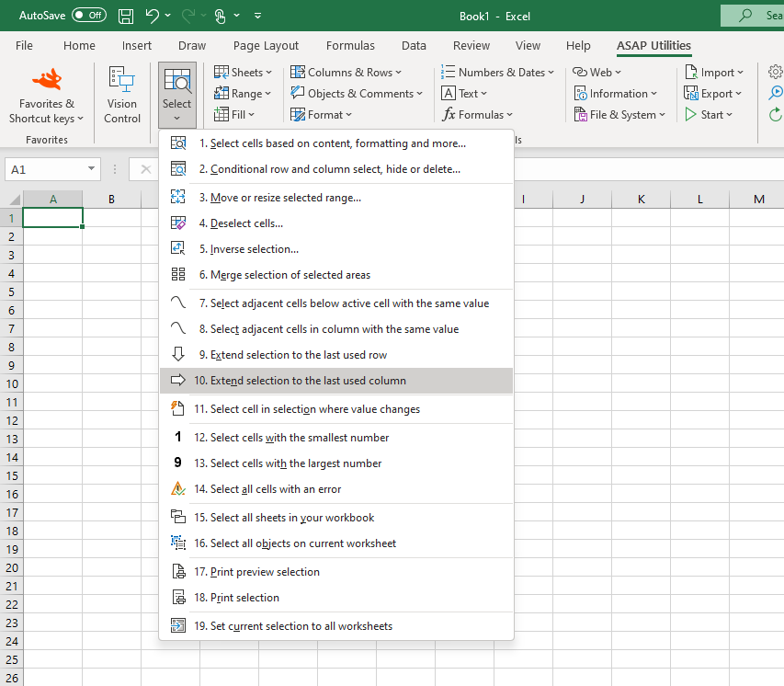Switch to the View tab
Viewport: 784px width, 686px height.
(x=528, y=46)
